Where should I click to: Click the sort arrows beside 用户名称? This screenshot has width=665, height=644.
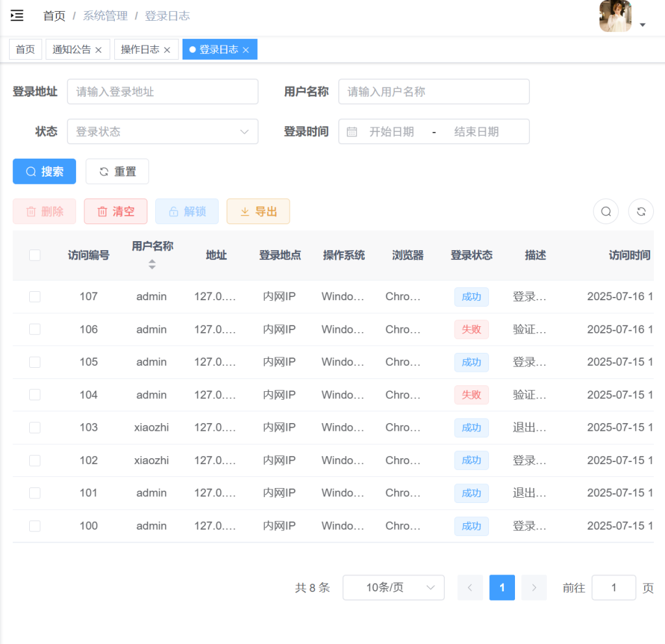pyautogui.click(x=152, y=264)
